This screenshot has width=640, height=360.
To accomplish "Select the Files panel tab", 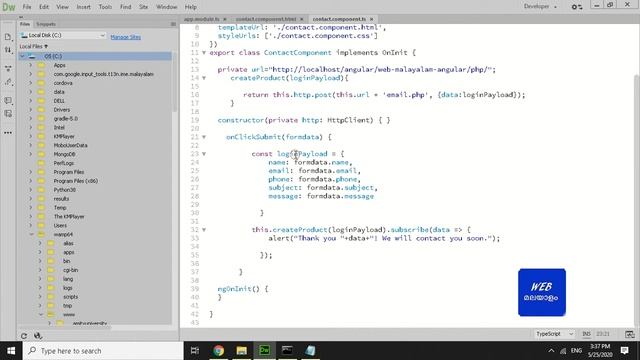I will tap(25, 24).
